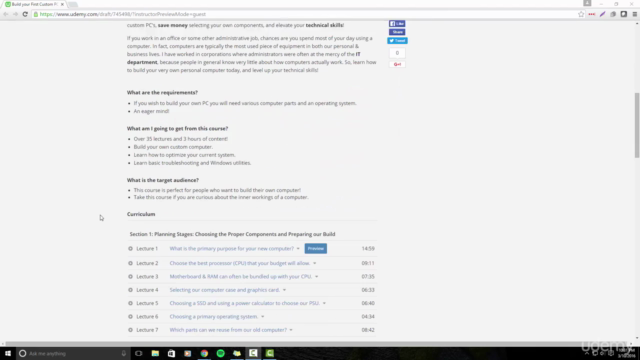640x360 pixels.
Task: Click the Cortana Ask me anything box
Action: point(72,353)
